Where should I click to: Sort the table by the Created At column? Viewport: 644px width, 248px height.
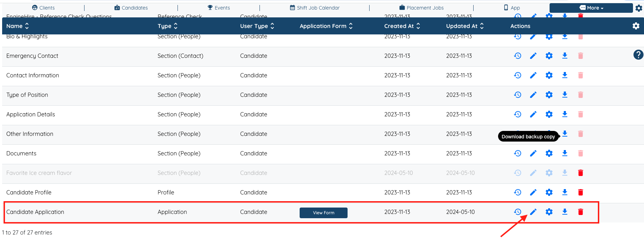[402, 26]
